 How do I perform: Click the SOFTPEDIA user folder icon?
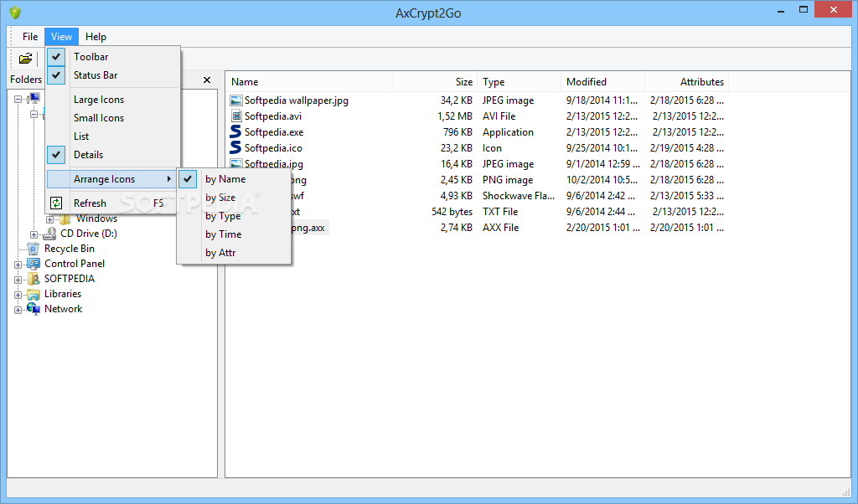point(34,279)
